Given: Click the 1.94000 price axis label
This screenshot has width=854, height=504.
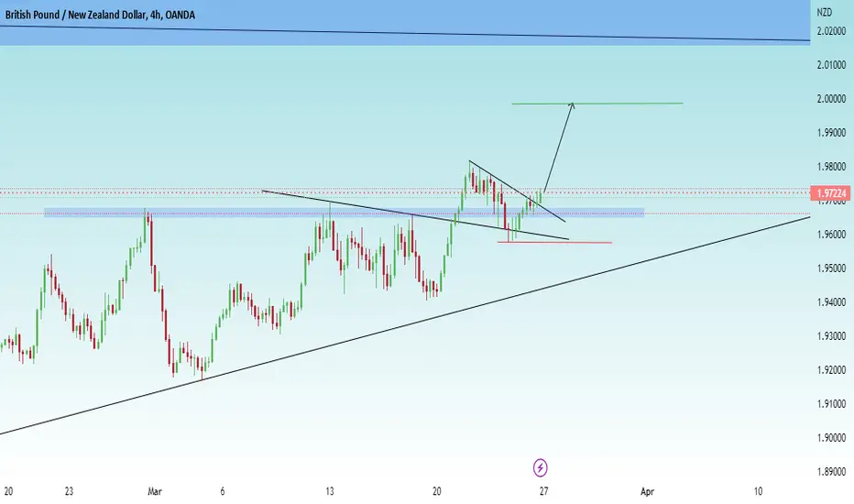Looking at the screenshot, I should pyautogui.click(x=831, y=301).
